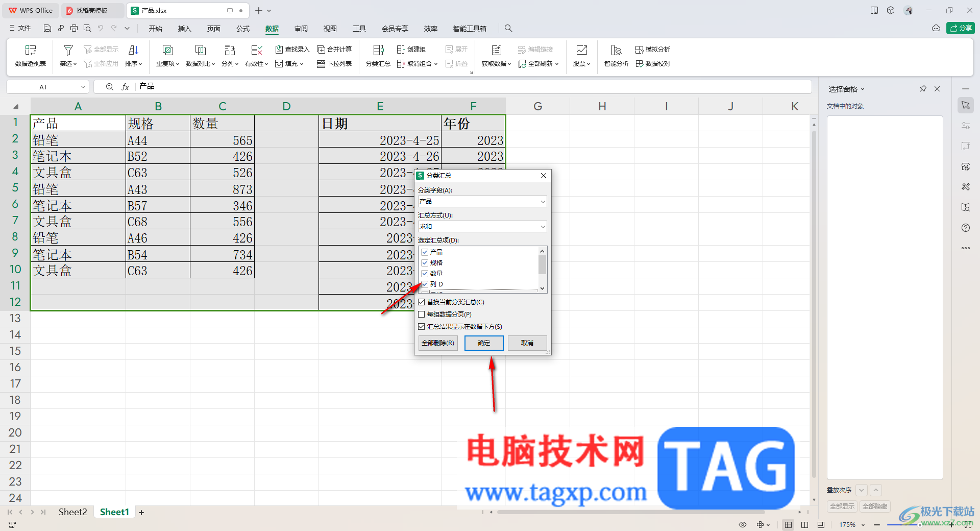Open the 获取数据 get data tool
This screenshot has height=531, width=980.
(496, 56)
